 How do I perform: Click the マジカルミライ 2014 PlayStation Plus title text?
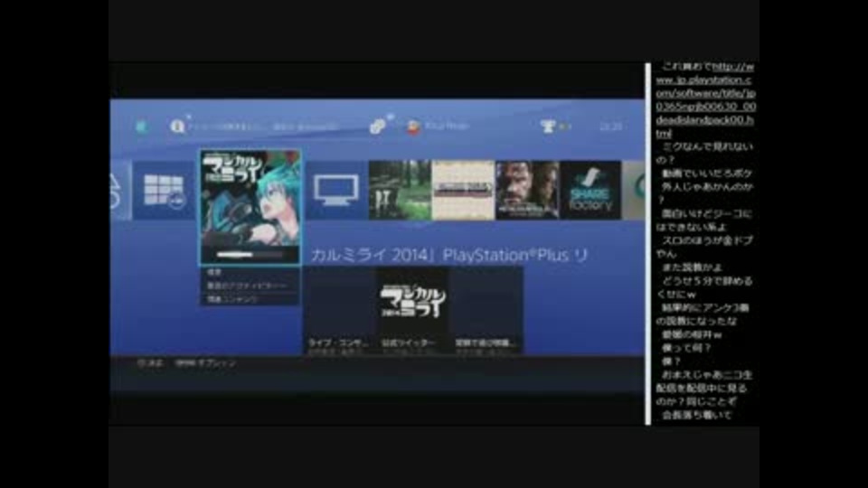448,255
